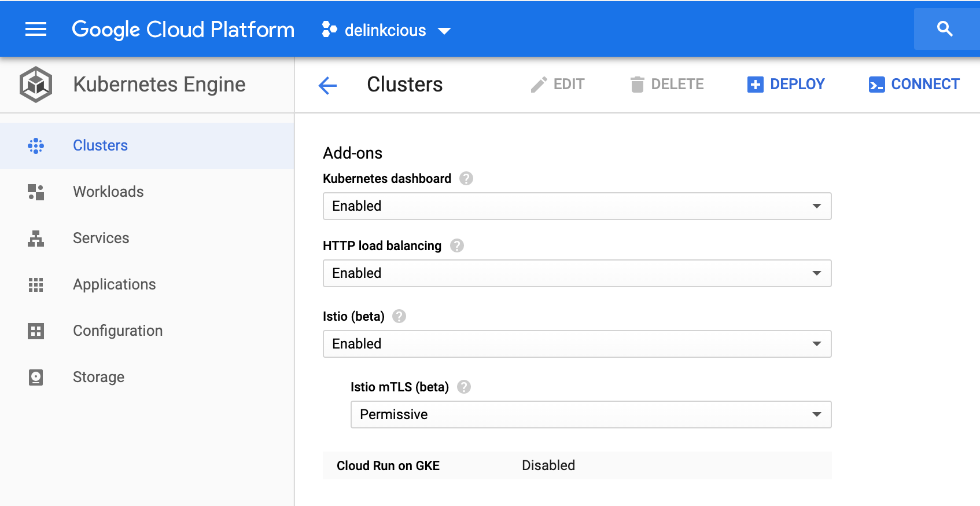Screen dimensions: 980x506
Task: Open the delinkcious project selector
Action: point(386,30)
